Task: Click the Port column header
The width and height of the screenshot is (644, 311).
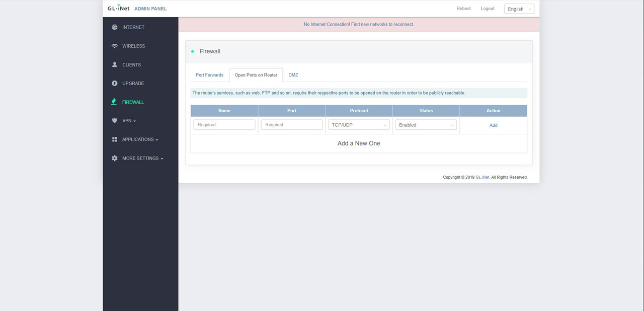Action: 292,111
